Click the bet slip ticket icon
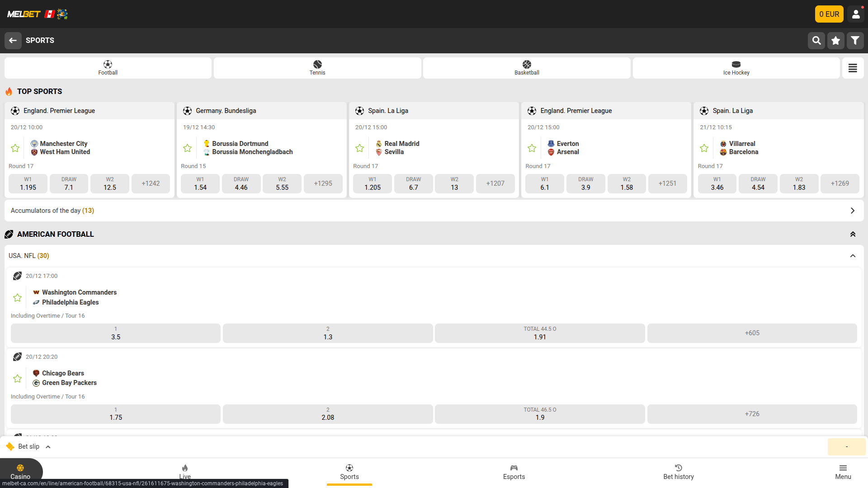The image size is (868, 488). tap(10, 446)
